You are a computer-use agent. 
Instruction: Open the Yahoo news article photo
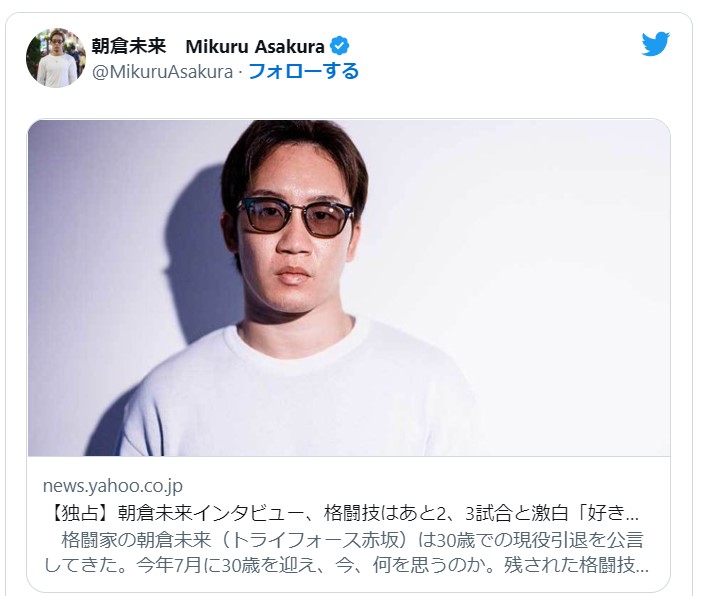[349, 288]
